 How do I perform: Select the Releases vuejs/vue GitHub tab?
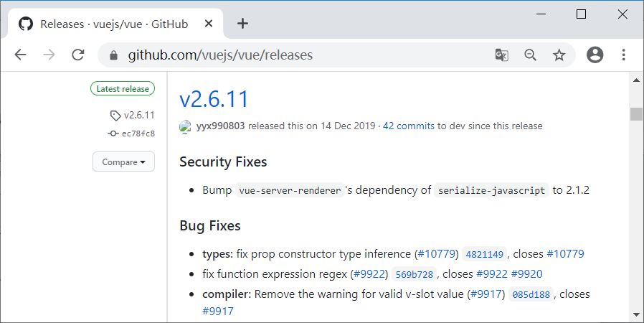point(115,24)
